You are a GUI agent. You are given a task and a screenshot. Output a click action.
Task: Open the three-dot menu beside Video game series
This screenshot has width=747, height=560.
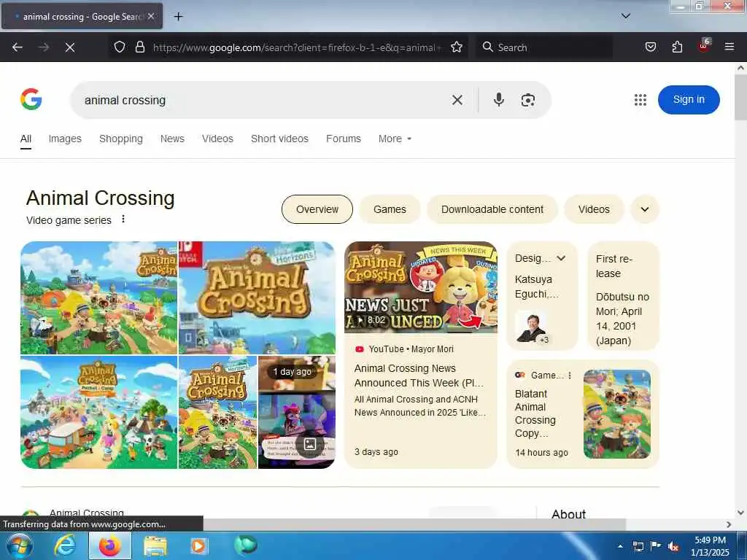[123, 219]
